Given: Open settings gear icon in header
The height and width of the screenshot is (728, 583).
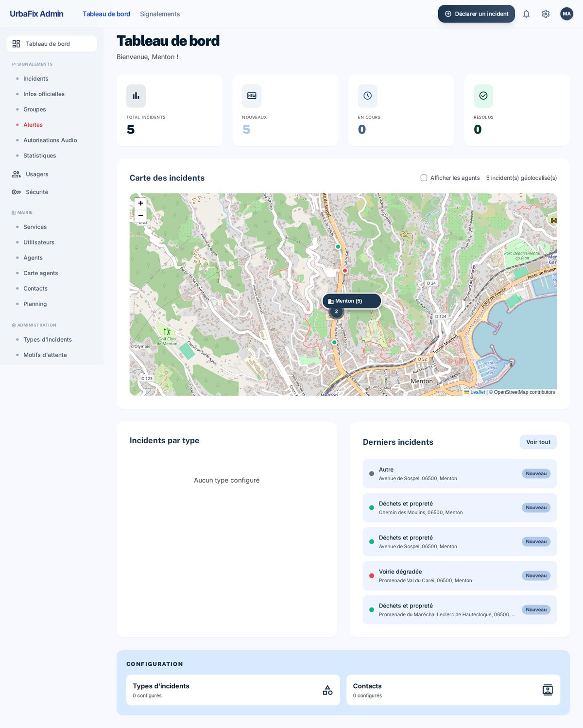Looking at the screenshot, I should [546, 14].
